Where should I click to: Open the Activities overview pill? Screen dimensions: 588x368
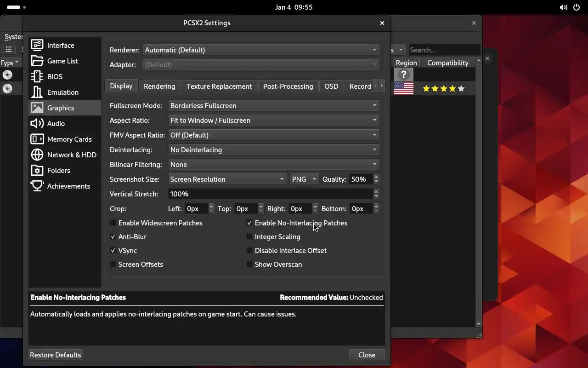(17, 7)
